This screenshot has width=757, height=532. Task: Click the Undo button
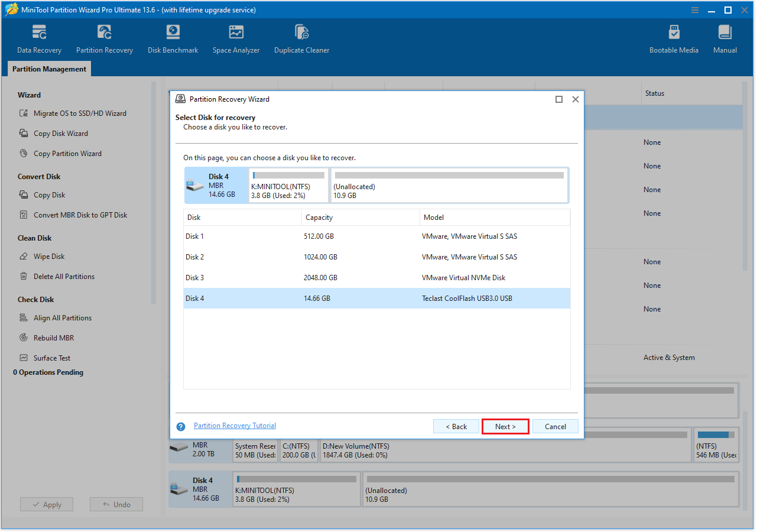(x=116, y=504)
